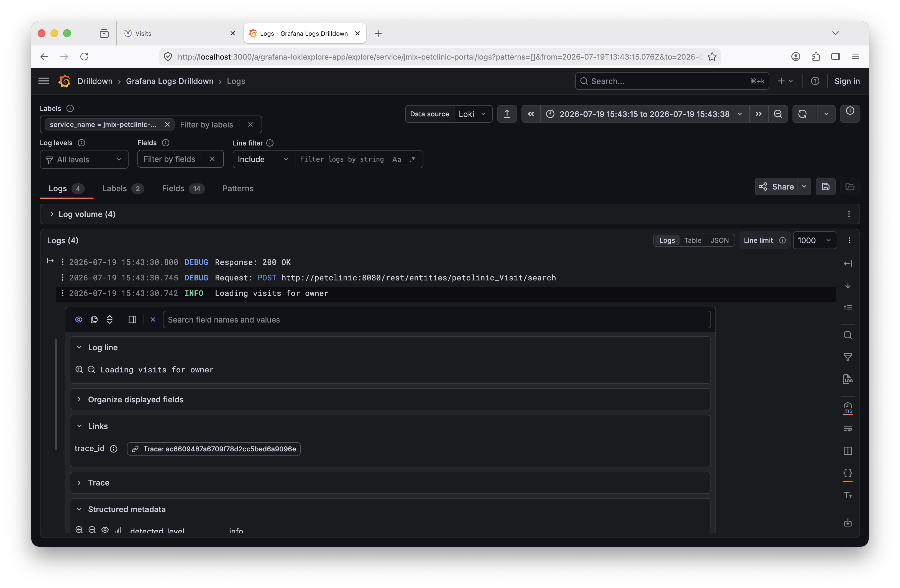Close the log details panel with X
This screenshot has width=900, height=588.
point(153,319)
